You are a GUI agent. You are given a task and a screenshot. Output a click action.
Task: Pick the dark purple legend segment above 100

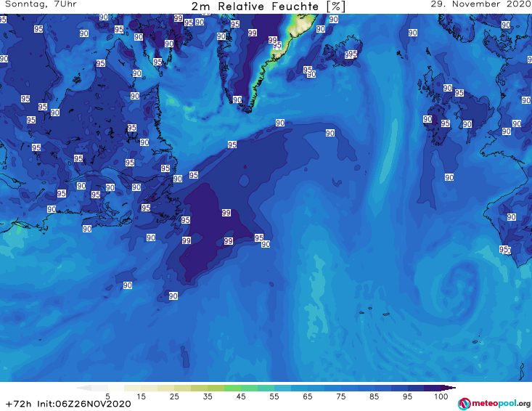(x=433, y=388)
